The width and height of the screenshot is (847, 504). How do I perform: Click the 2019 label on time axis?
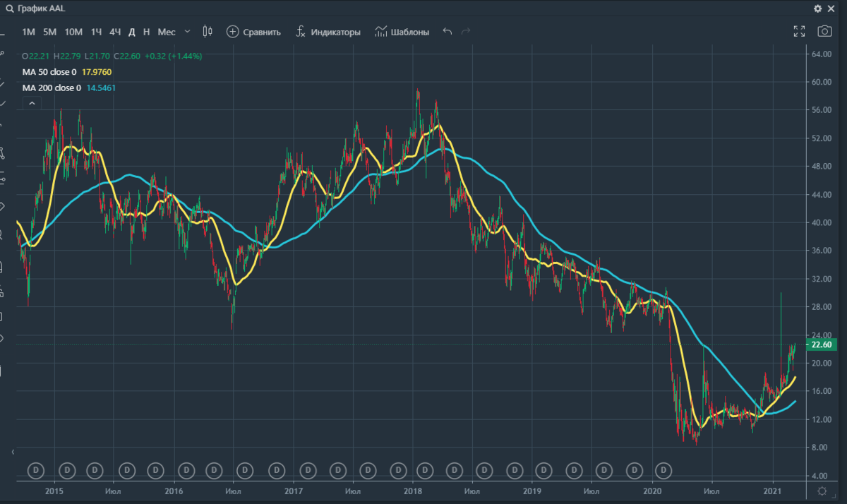click(x=532, y=491)
